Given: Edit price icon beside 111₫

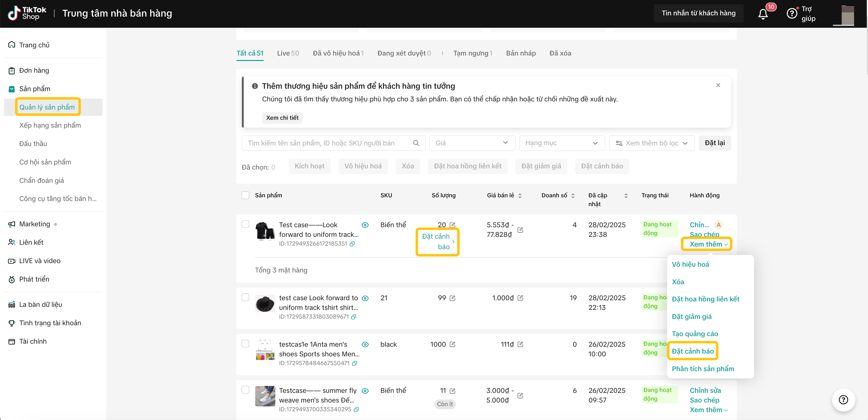Looking at the screenshot, I should tap(520, 344).
